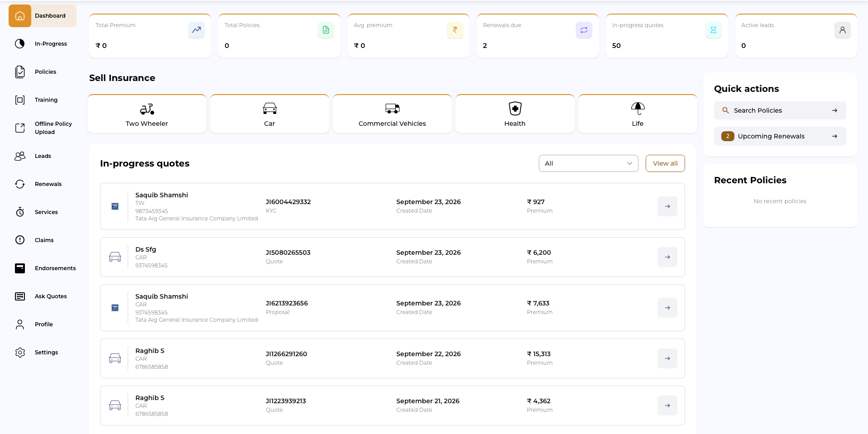Click the Leads people icon
The image size is (868, 434).
(20, 156)
